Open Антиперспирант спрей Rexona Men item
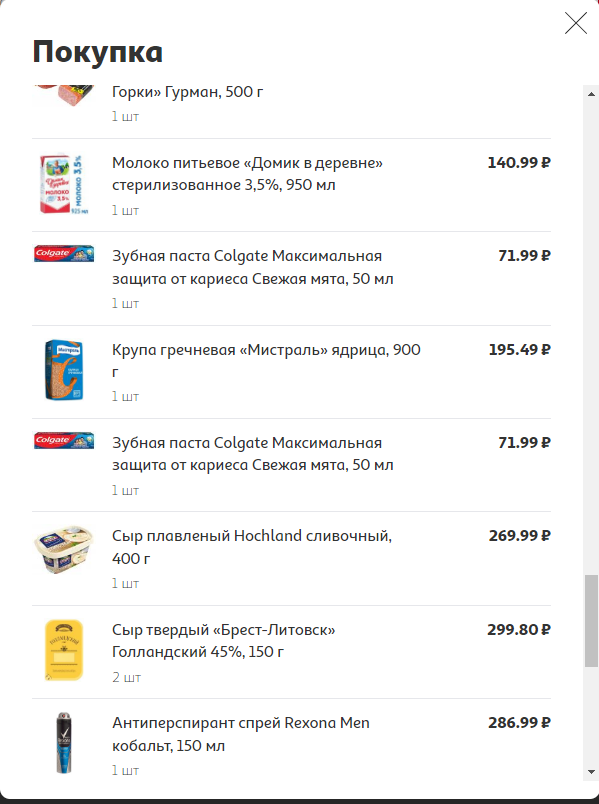The height and width of the screenshot is (804, 599). [x=241, y=734]
